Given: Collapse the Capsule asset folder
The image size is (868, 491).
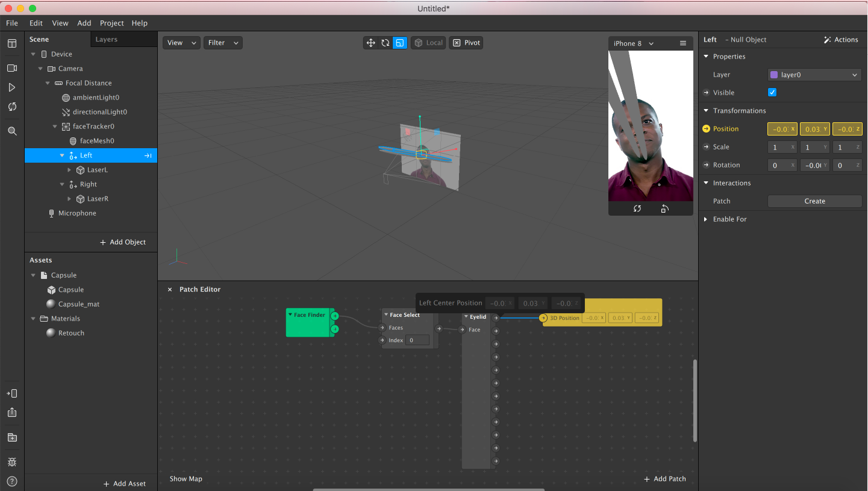Looking at the screenshot, I should point(33,275).
